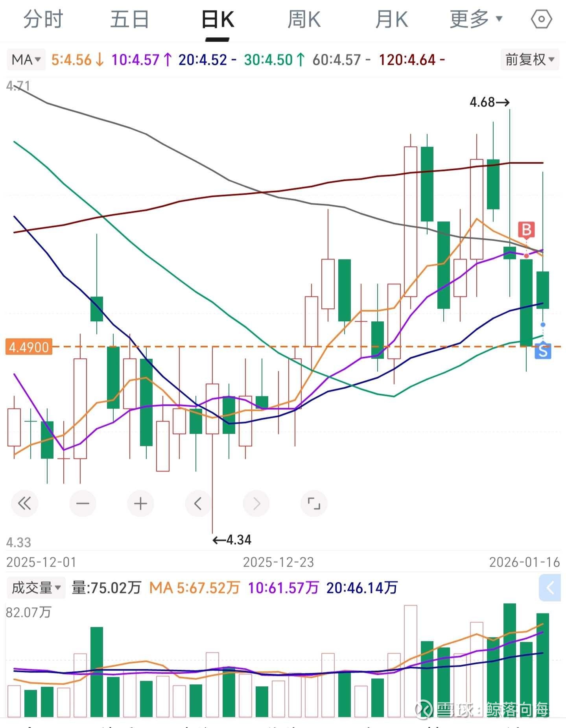Switch to the 周K tab

tap(304, 19)
